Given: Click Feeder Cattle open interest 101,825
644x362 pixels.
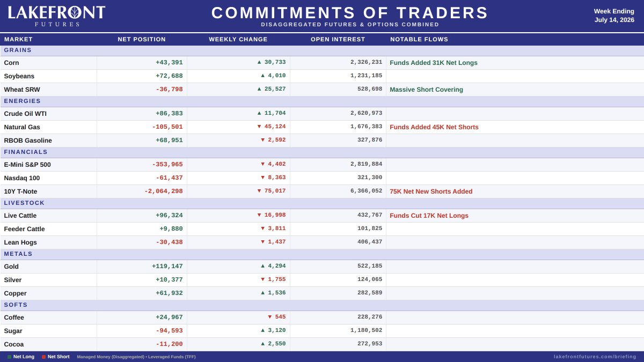Looking at the screenshot, I should tap(370, 228).
